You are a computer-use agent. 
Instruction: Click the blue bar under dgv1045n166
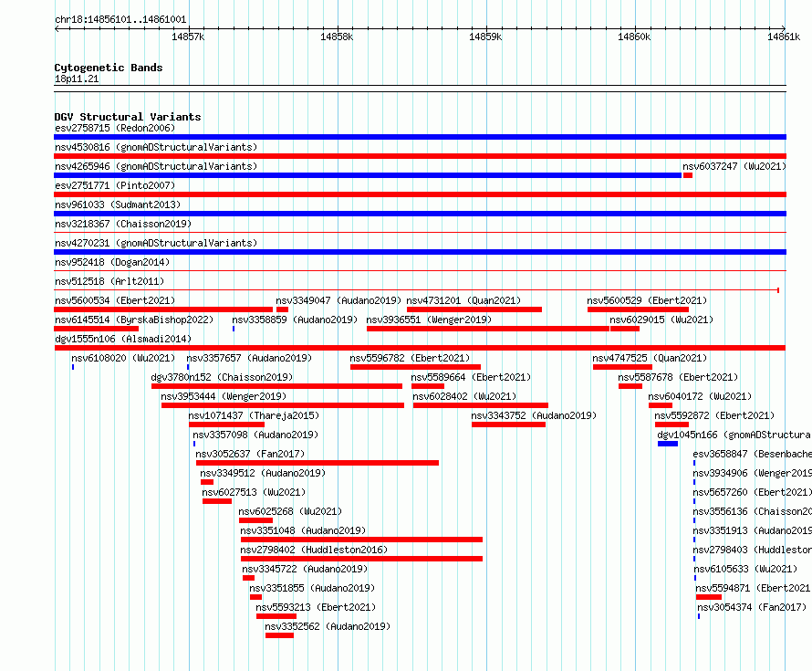tap(668, 444)
